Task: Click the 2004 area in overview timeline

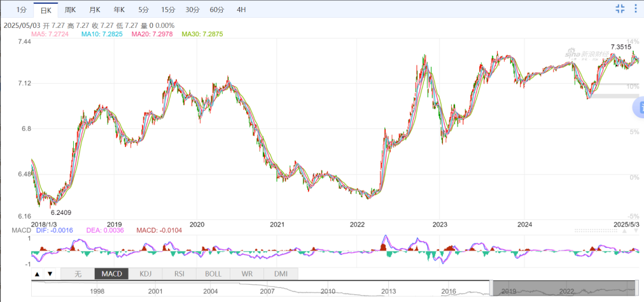Action: [x=211, y=291]
